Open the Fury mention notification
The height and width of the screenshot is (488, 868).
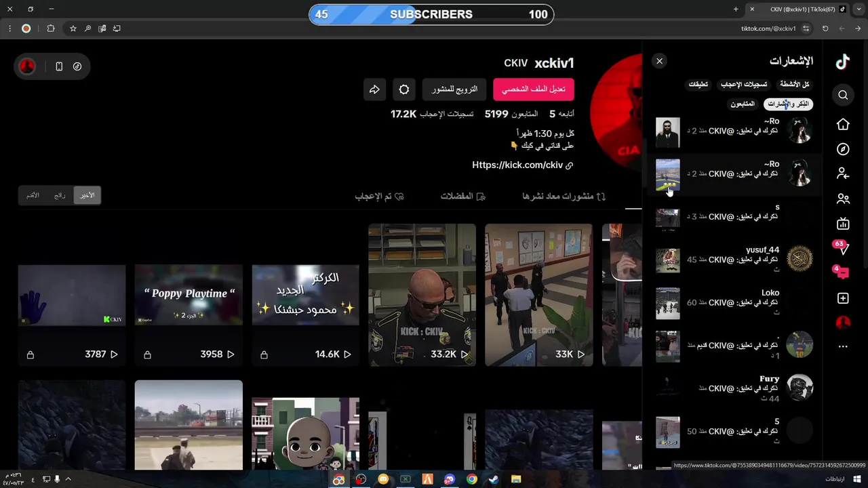pyautogui.click(x=734, y=388)
